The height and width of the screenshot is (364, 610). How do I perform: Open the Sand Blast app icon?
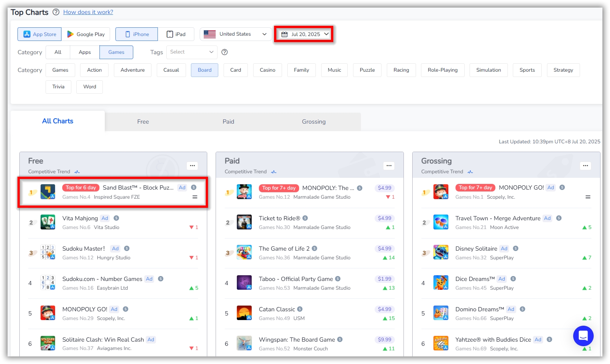(x=48, y=192)
